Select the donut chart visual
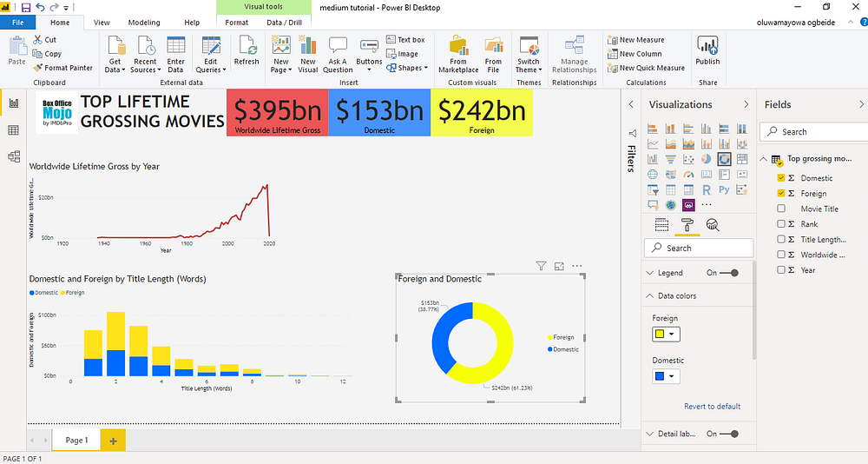This screenshot has height=464, width=868. (724, 159)
